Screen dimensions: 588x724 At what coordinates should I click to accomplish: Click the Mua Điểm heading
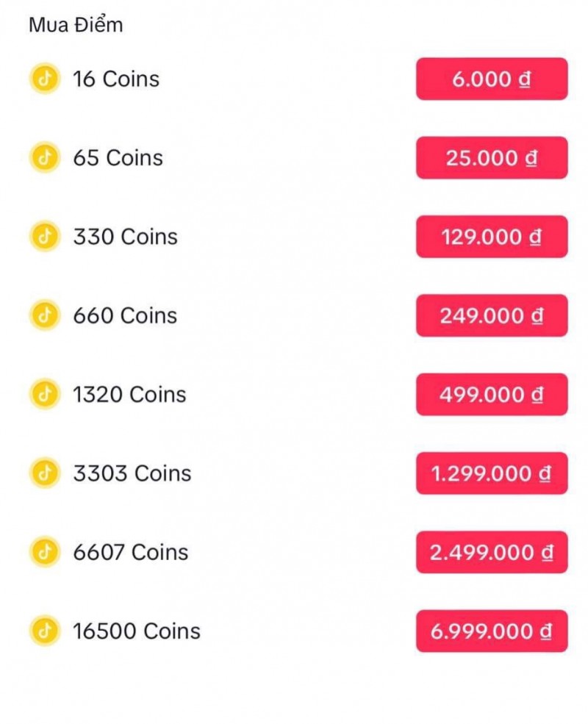(76, 26)
